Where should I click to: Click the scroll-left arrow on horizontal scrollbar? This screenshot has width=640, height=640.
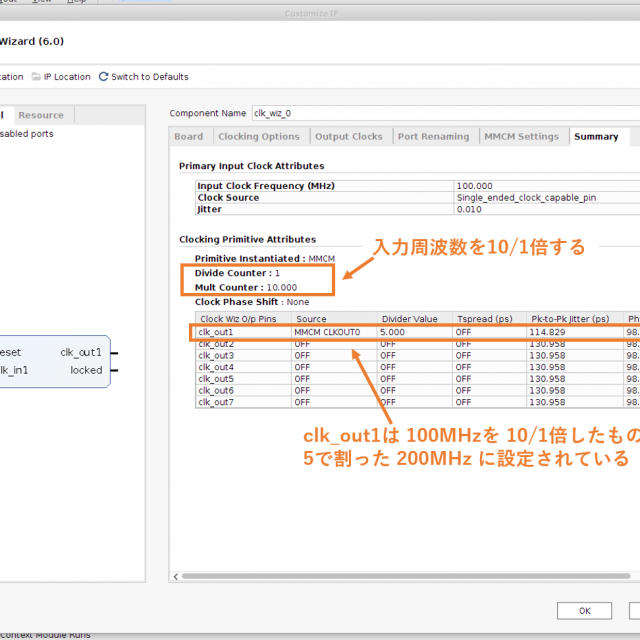pyautogui.click(x=178, y=576)
